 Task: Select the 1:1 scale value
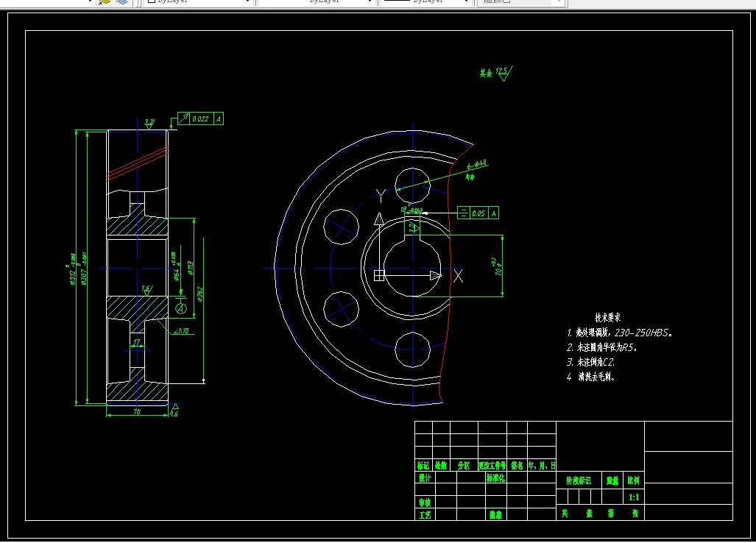pyautogui.click(x=634, y=497)
